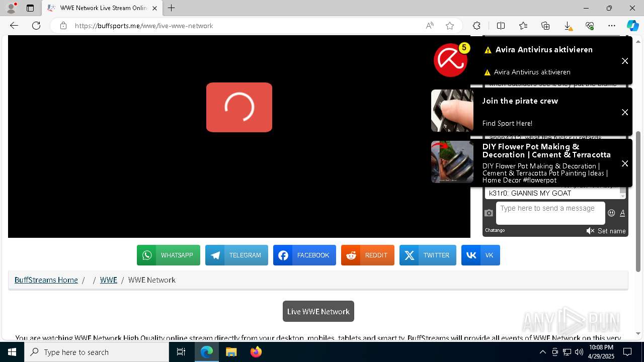The height and width of the screenshot is (362, 644).
Task: Share via the Telegram button
Action: [236, 255]
